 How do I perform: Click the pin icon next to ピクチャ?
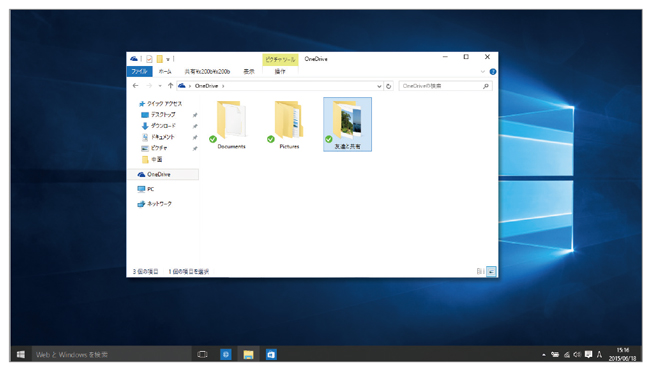click(x=195, y=148)
